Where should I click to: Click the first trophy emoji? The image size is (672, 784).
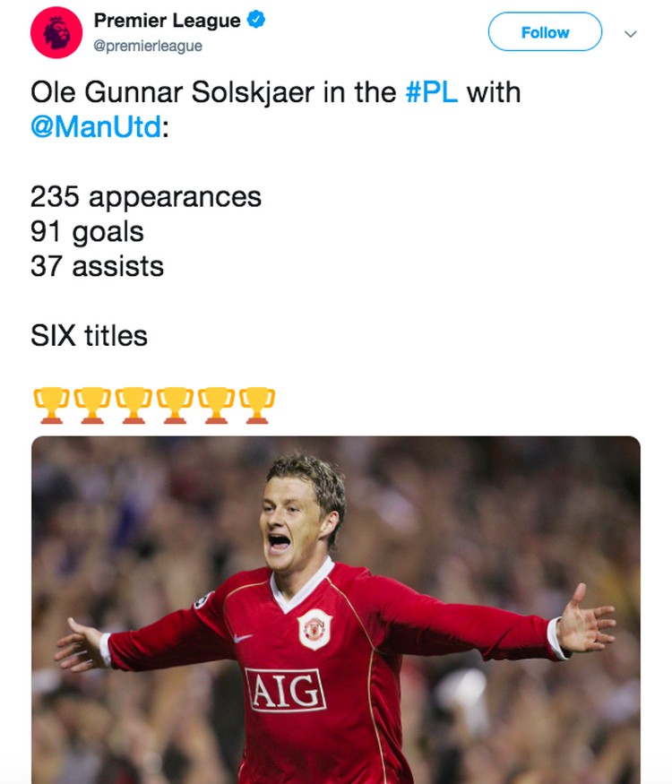click(51, 406)
